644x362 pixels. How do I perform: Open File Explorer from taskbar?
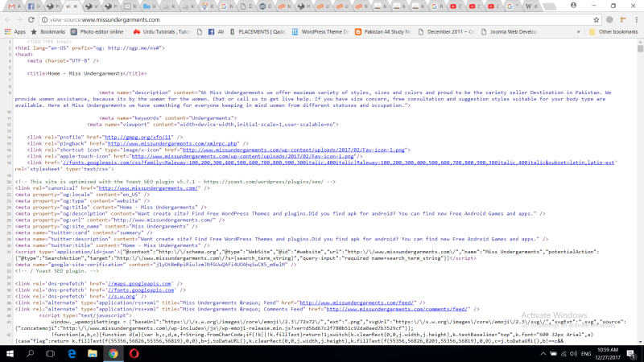coord(92,353)
